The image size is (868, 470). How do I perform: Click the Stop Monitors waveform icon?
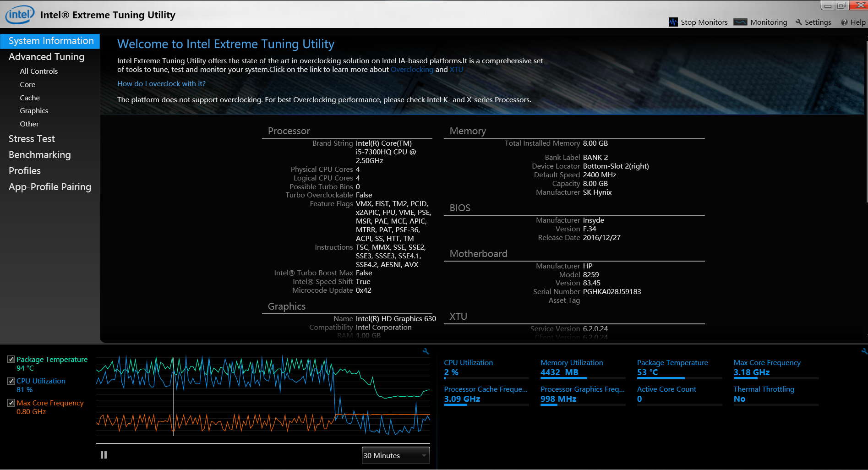673,22
